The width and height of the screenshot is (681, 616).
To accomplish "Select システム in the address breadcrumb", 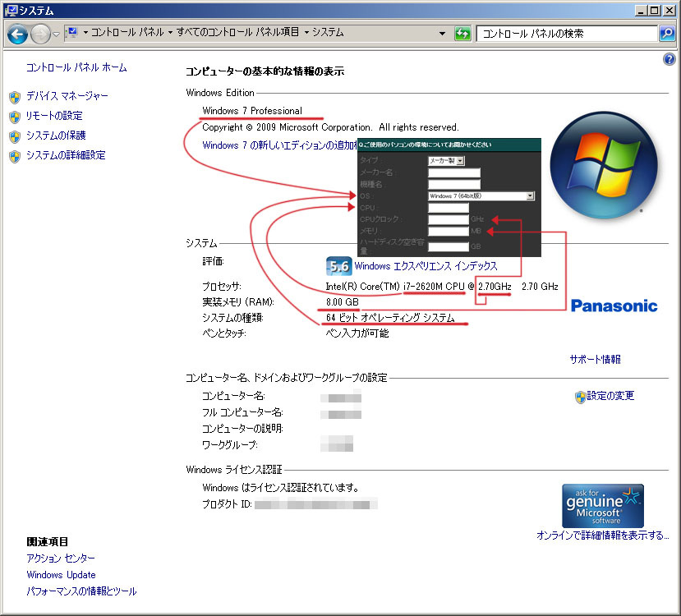I will coord(328,32).
